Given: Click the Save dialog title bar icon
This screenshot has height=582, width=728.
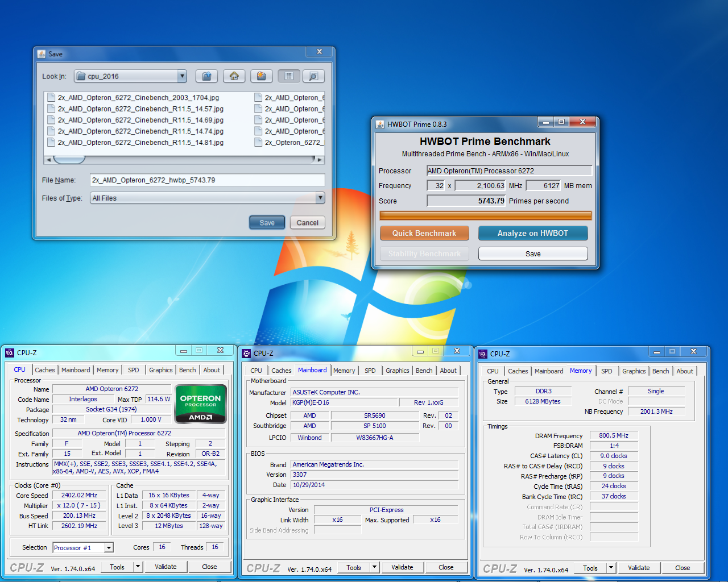Looking at the screenshot, I should [x=42, y=54].
